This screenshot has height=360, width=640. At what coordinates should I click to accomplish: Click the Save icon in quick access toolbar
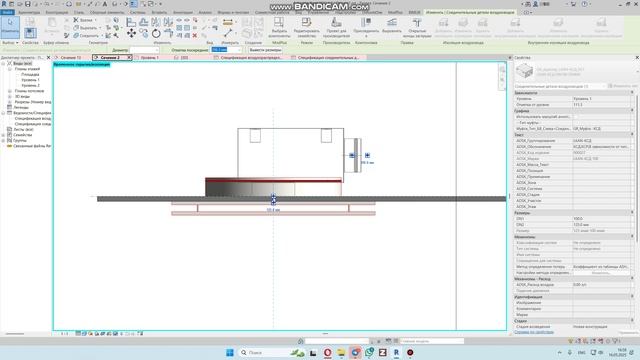point(28,4)
